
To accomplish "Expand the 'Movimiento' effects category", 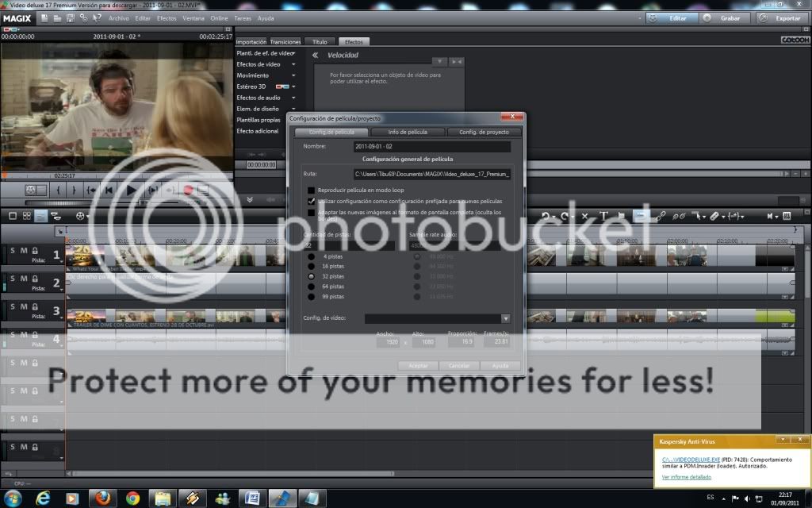I will pos(293,75).
